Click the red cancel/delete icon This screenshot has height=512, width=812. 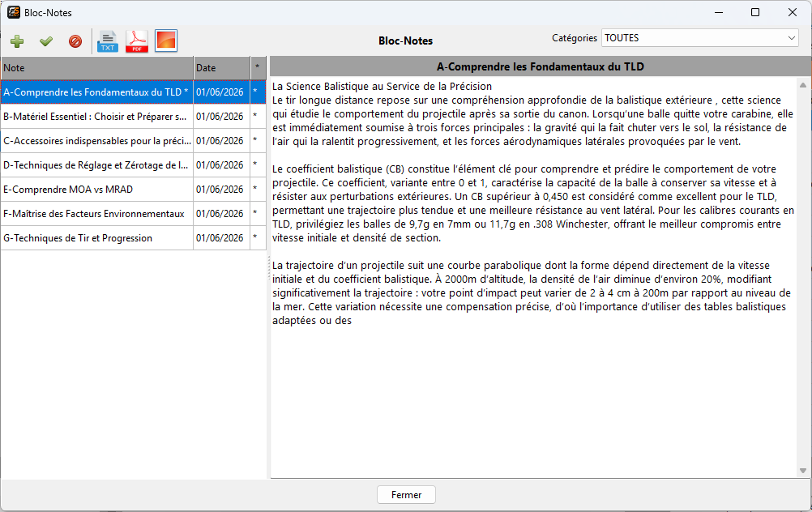pos(75,41)
